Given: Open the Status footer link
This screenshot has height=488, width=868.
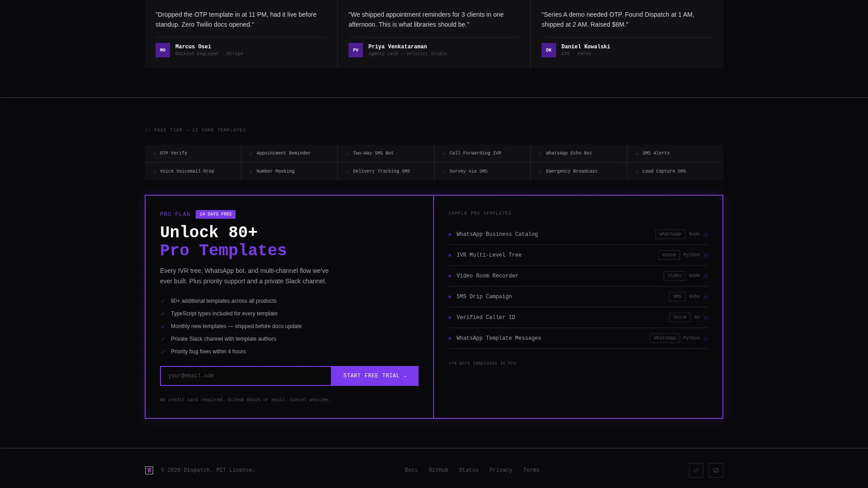Looking at the screenshot, I should (x=469, y=470).
